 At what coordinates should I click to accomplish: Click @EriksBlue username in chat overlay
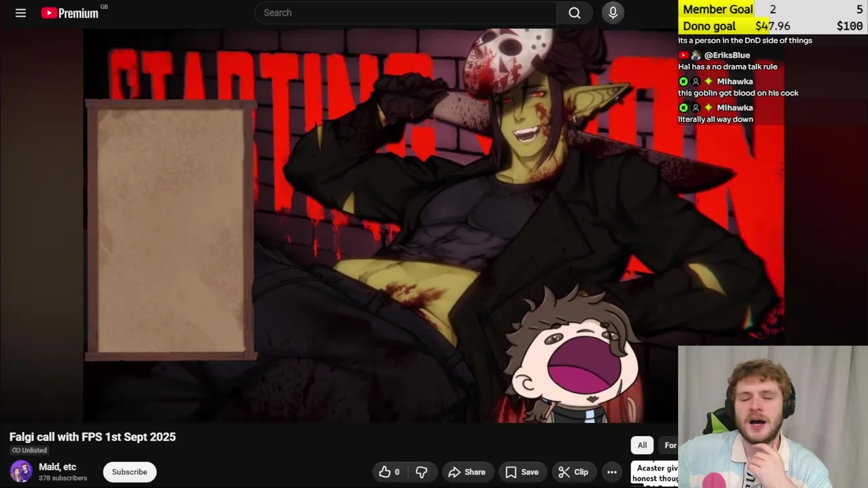click(727, 55)
